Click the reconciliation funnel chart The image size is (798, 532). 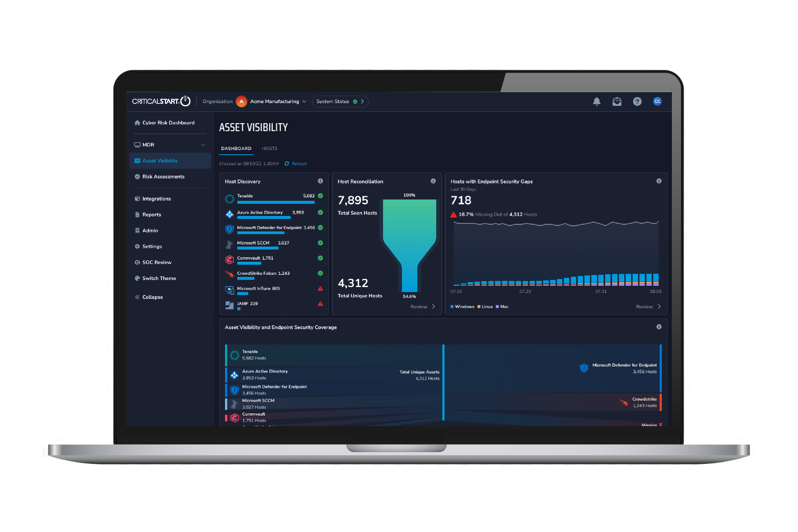click(410, 246)
